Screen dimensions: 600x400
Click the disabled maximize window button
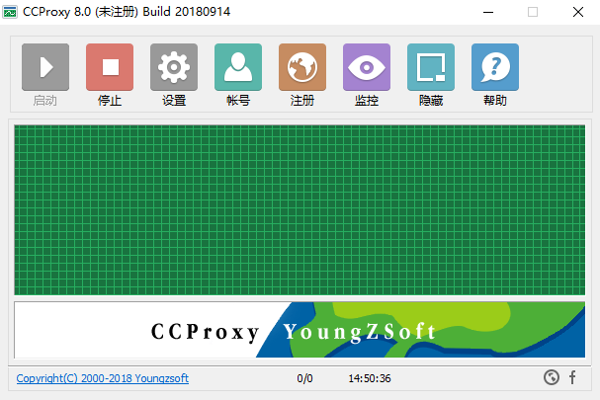coord(533,12)
